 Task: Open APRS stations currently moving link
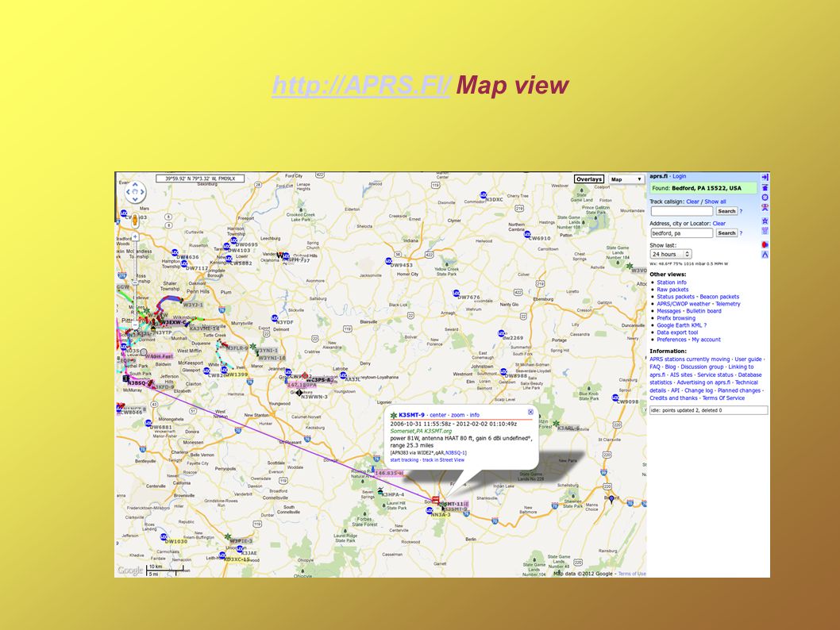pos(689,359)
